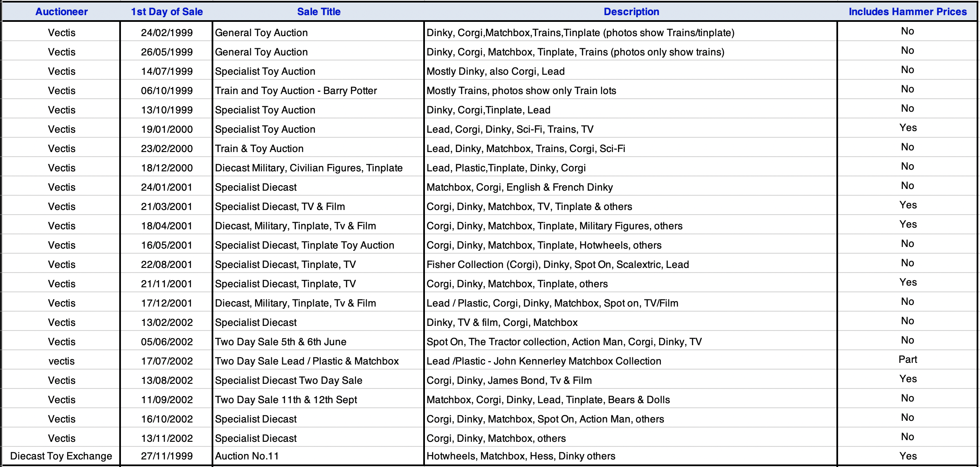Click Train and Toy Auction - Barry Potter
The image size is (980, 467).
pos(296,91)
